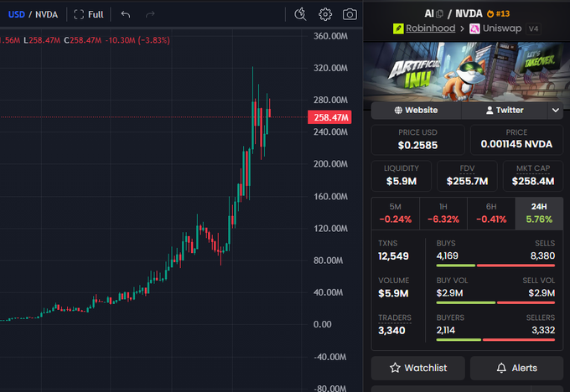Select the 1H timeframe tab

click(x=443, y=214)
